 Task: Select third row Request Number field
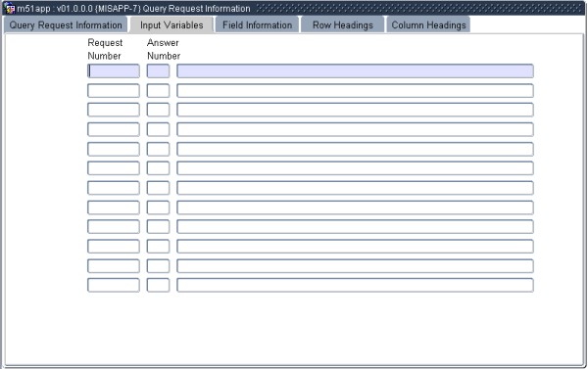tap(114, 110)
